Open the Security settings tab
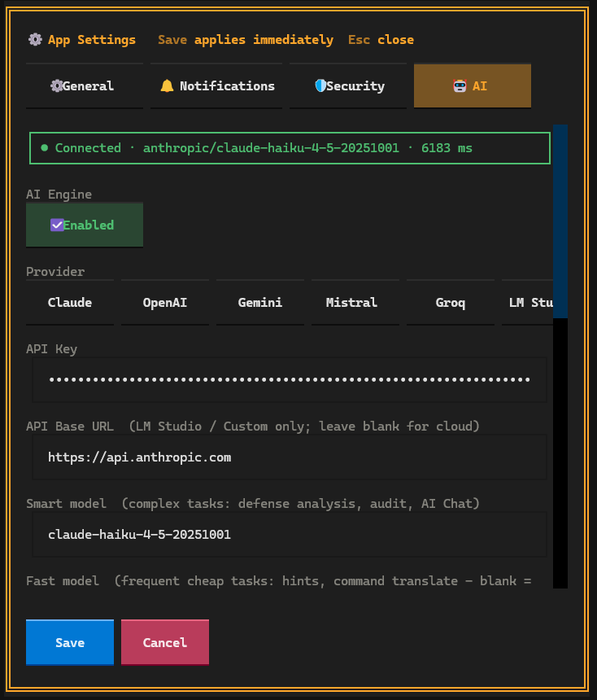This screenshot has width=597, height=700. click(x=348, y=85)
